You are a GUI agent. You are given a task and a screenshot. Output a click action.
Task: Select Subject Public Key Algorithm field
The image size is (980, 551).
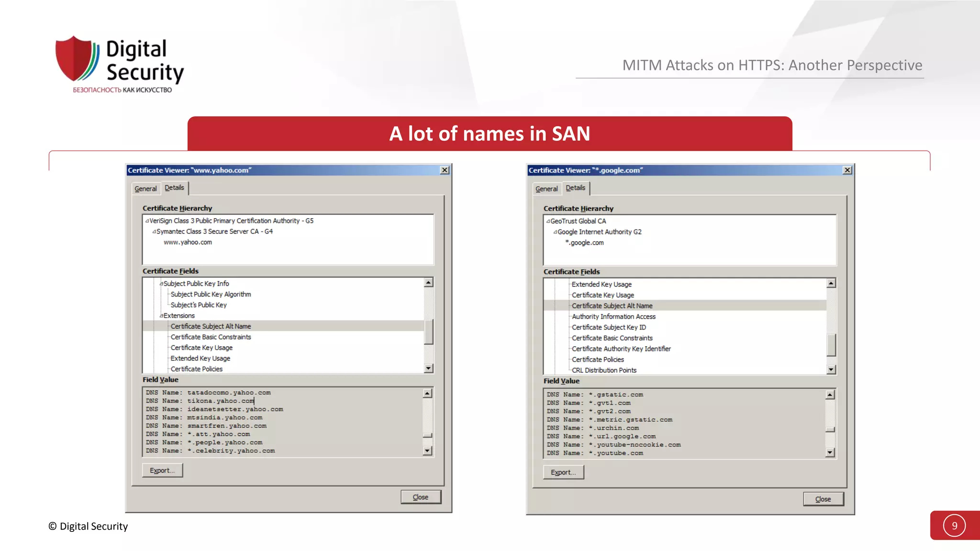click(211, 294)
